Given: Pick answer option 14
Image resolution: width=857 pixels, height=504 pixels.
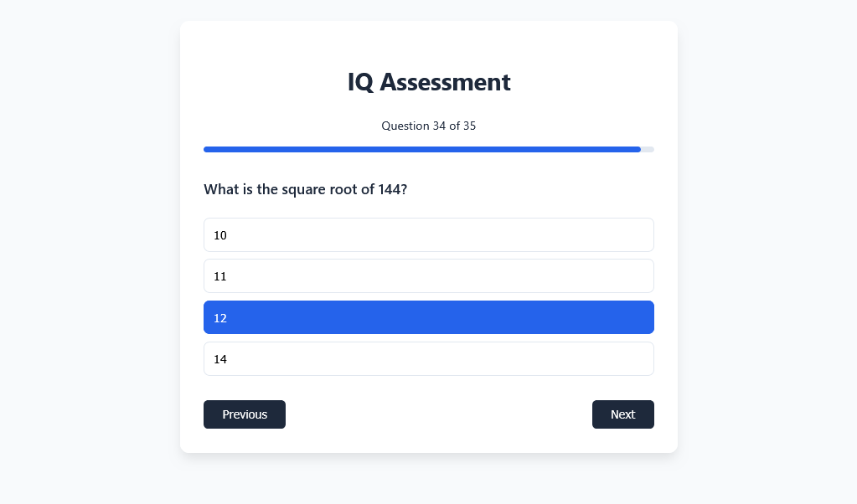Looking at the screenshot, I should [428, 359].
